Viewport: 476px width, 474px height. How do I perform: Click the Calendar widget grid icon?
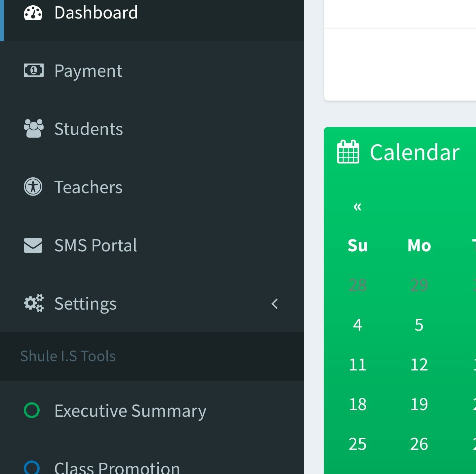tap(348, 152)
